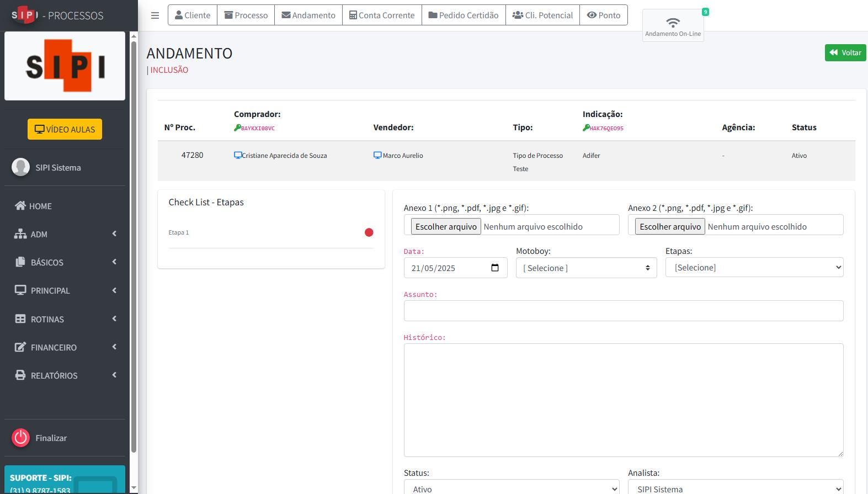868x494 pixels.
Task: Click the PRINCIPAL monitor icon
Action: (20, 290)
